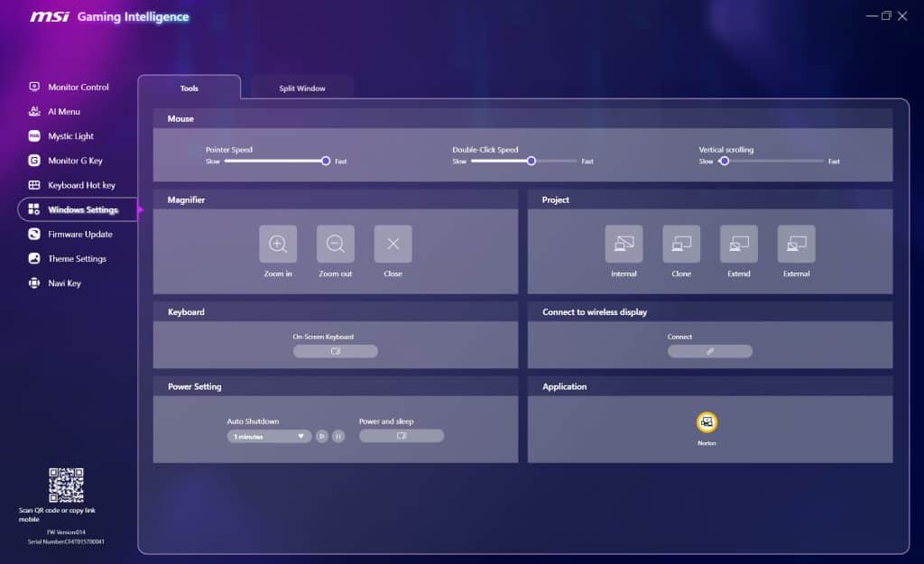Click the Magnifier Zoom out icon
924x564 pixels.
click(x=336, y=244)
